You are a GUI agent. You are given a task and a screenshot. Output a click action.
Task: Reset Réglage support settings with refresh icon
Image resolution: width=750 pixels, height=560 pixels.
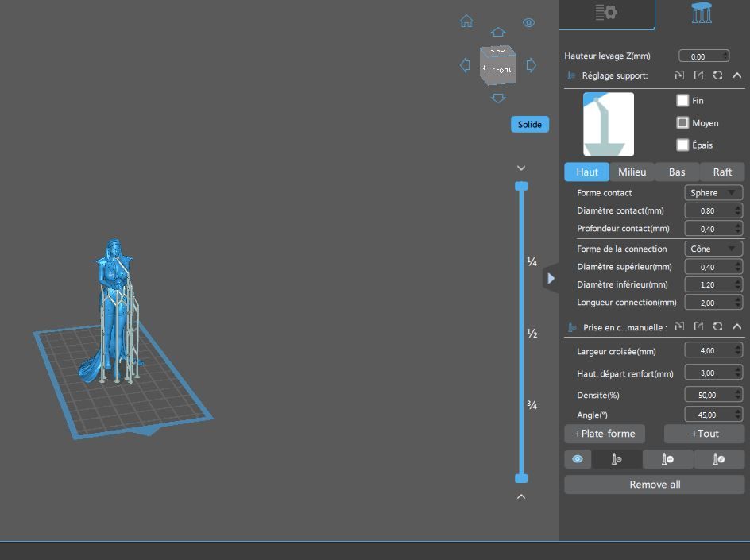(x=717, y=75)
